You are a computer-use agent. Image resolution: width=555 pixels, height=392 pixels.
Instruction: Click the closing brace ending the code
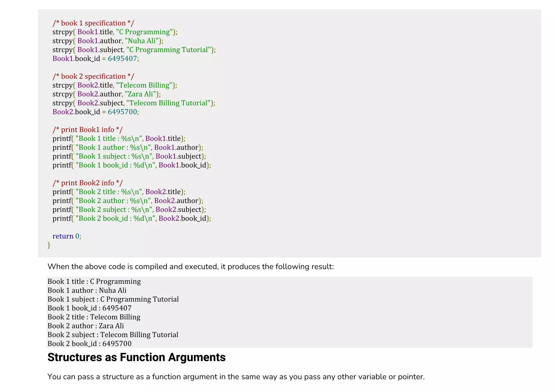tap(49, 245)
